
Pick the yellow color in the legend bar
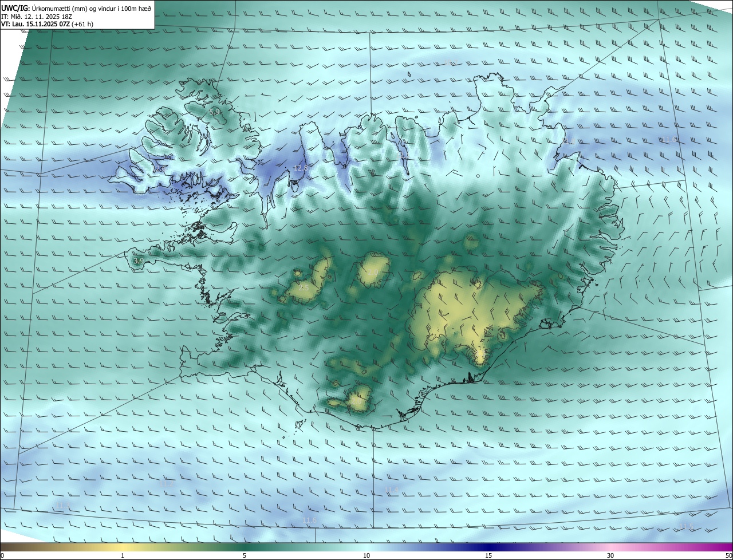[x=123, y=546]
